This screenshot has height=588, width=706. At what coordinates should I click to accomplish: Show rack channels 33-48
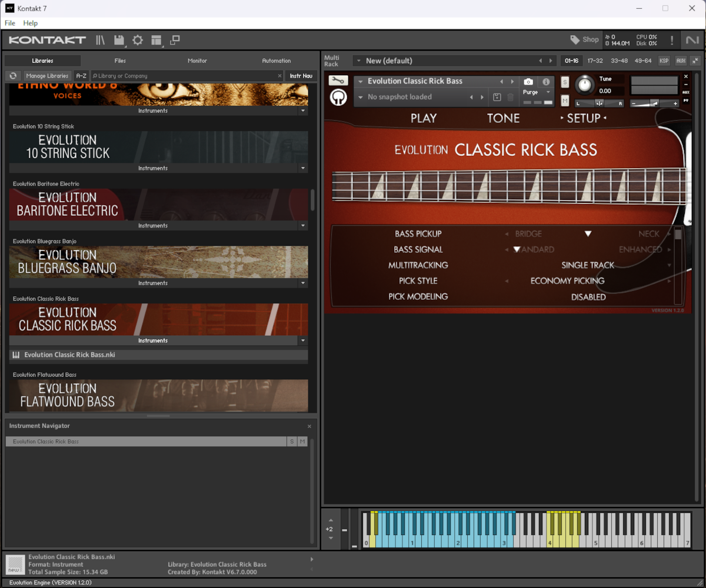[619, 61]
